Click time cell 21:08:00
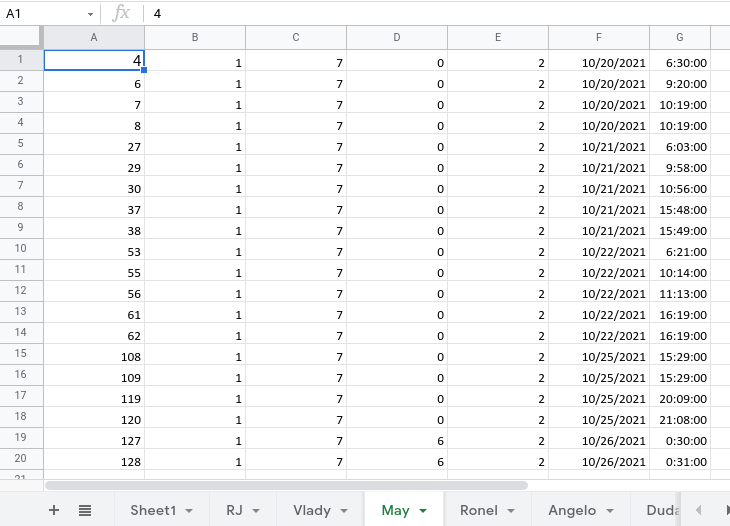Image resolution: width=730 pixels, height=526 pixels. pos(680,418)
